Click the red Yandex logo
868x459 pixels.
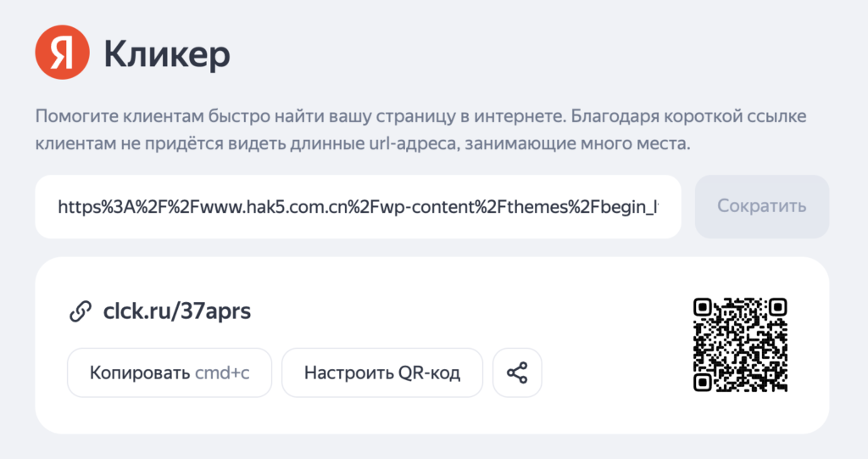(x=62, y=52)
